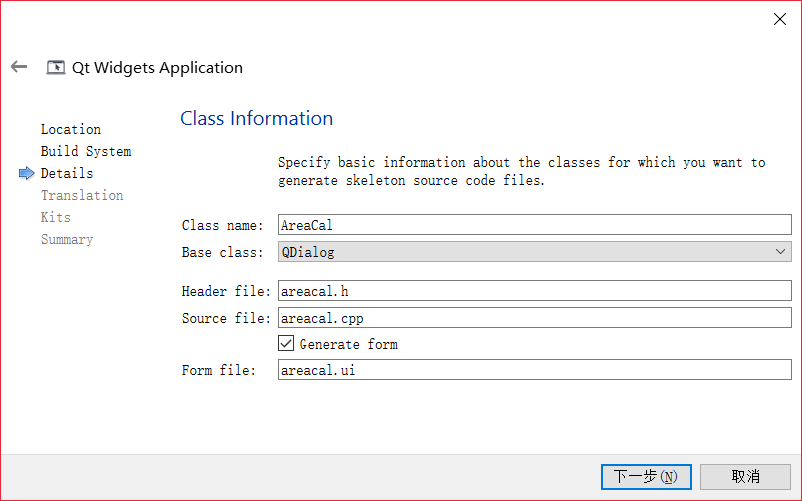
Task: Click the blue arrow beside Details step
Action: tap(27, 173)
